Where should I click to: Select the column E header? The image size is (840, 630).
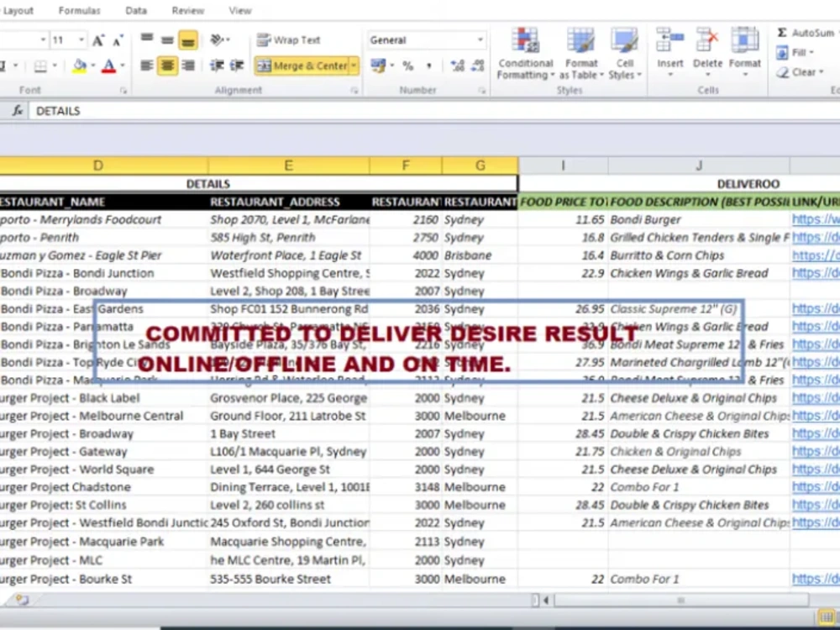click(288, 165)
